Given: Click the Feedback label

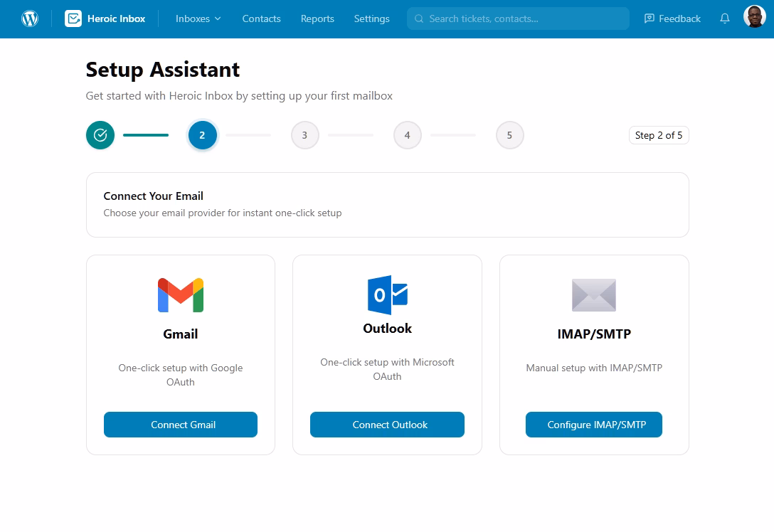Looking at the screenshot, I should [679, 18].
